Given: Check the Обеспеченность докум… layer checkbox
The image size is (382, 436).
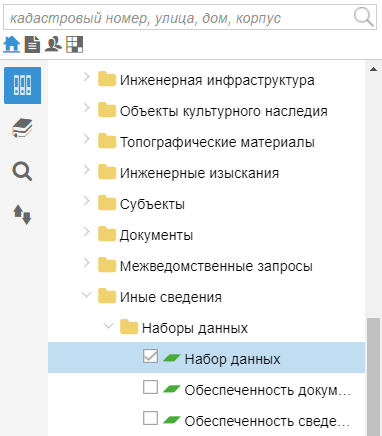Looking at the screenshot, I should click(x=150, y=387).
